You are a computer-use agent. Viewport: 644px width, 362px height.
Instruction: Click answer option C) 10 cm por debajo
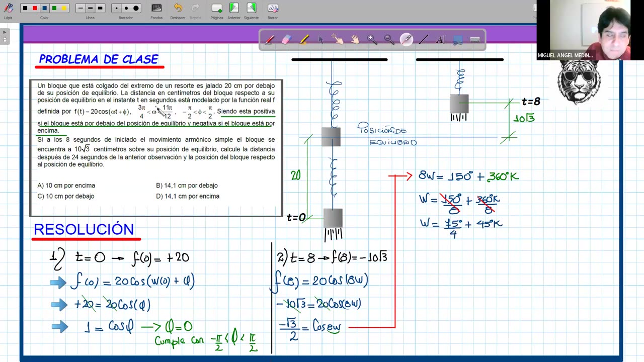[x=66, y=196]
